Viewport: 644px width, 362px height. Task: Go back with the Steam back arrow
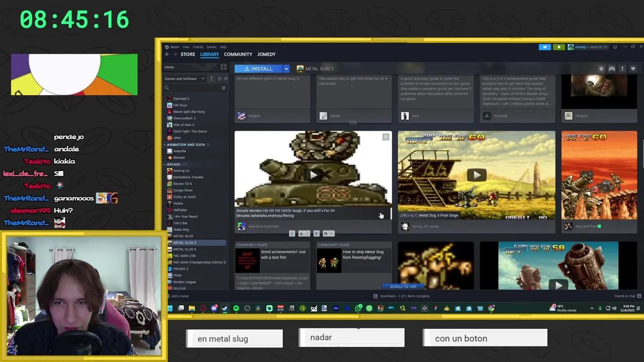[x=167, y=54]
